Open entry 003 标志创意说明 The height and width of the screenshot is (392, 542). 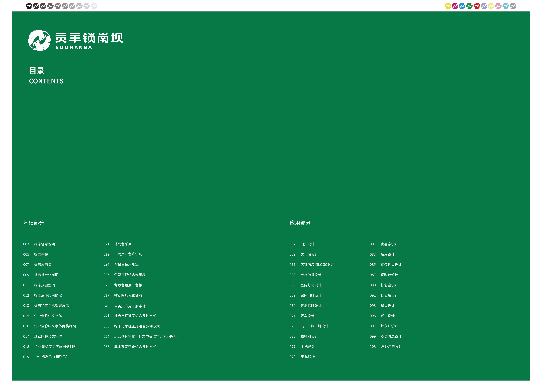click(44, 244)
